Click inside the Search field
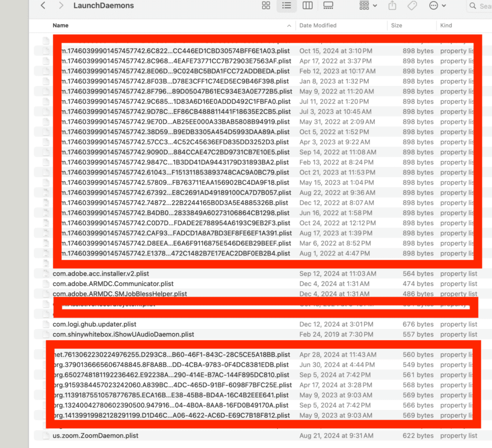Viewport: 492px width, 448px height. pos(485,6)
